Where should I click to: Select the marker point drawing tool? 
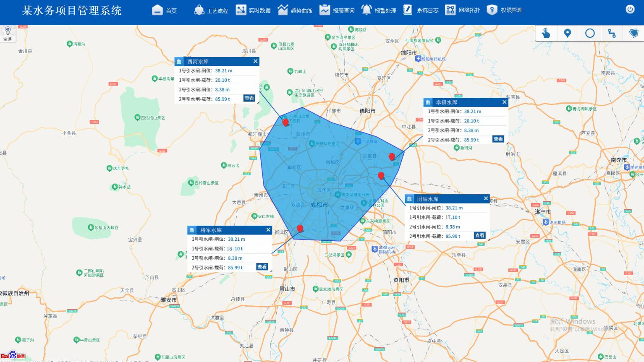[568, 34]
